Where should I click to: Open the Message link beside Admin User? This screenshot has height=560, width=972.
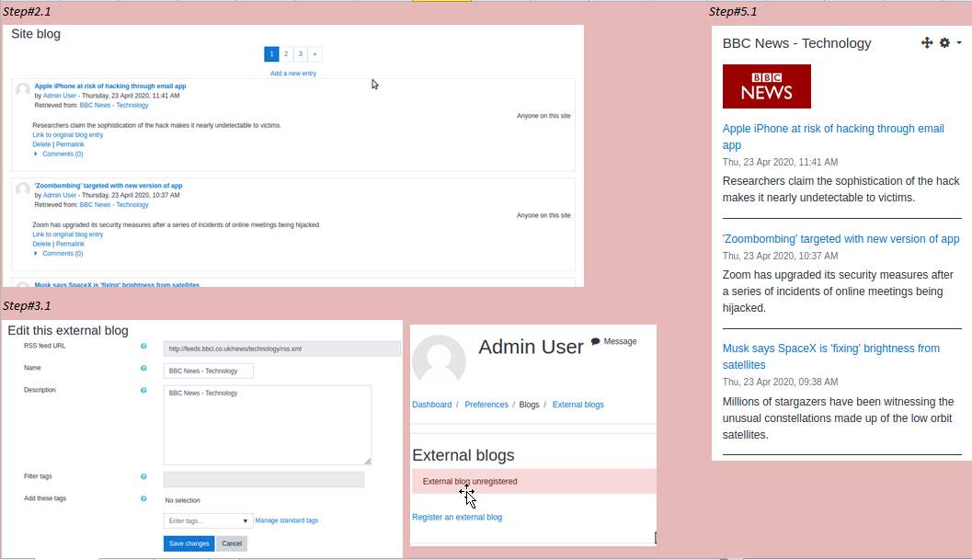click(620, 342)
